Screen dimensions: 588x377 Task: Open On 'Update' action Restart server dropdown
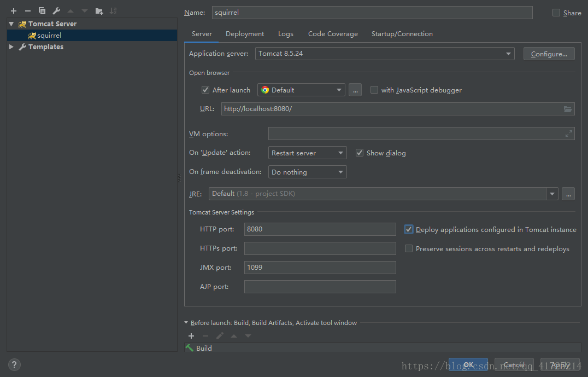click(x=308, y=153)
